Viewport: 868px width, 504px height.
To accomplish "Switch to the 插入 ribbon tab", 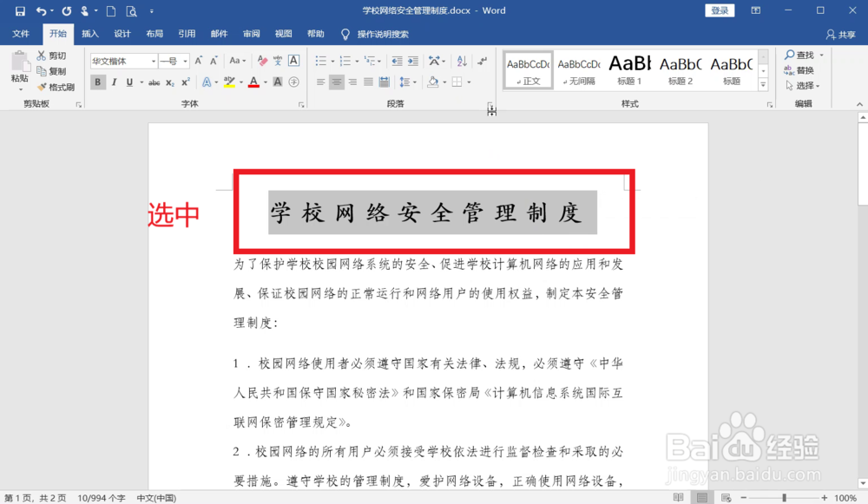I will (x=89, y=33).
